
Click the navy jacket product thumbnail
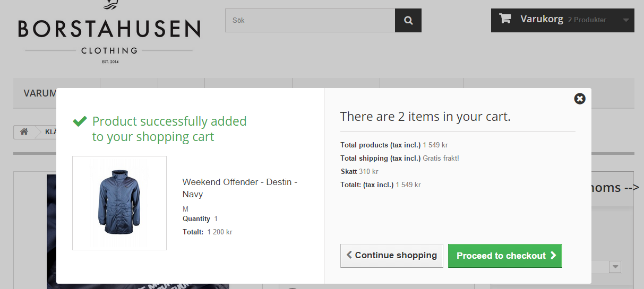coord(119,203)
